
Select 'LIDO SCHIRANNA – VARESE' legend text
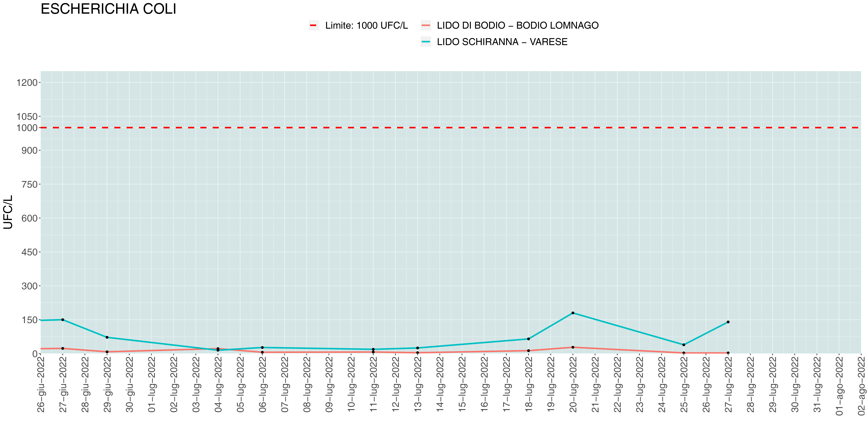[502, 42]
